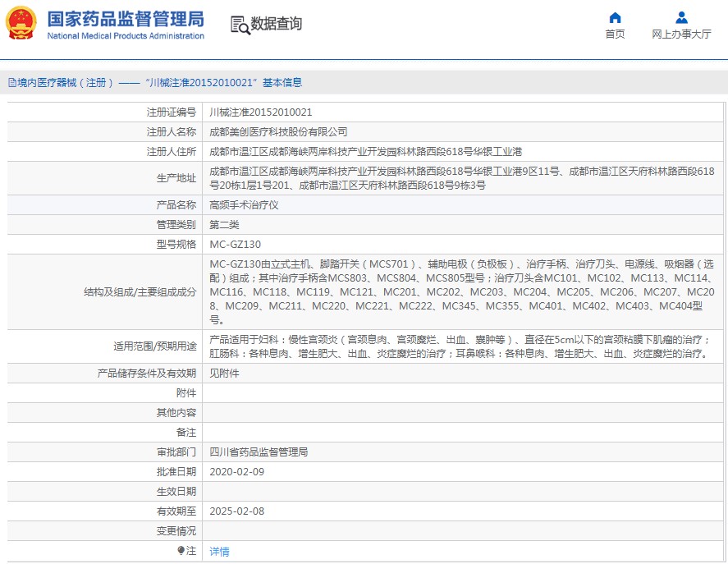Click the 审批部门 row label
728x564 pixels.
[176, 452]
